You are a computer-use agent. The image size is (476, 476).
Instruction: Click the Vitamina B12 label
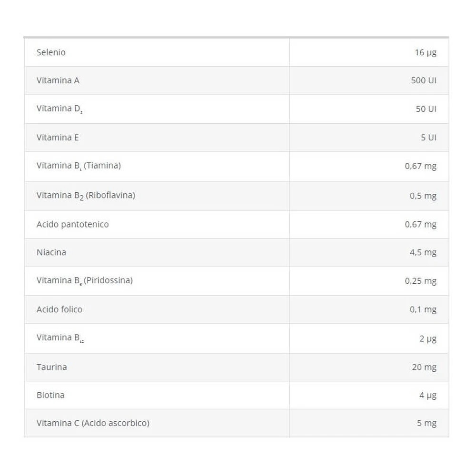(x=60, y=338)
